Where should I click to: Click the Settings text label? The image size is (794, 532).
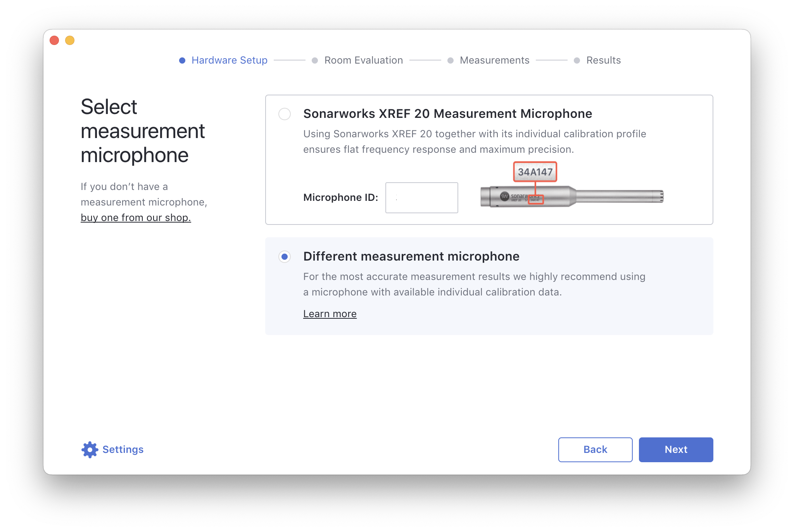(123, 449)
